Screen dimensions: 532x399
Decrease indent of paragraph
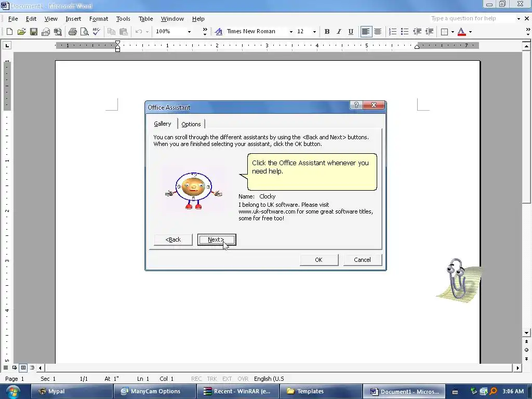pyautogui.click(x=417, y=32)
